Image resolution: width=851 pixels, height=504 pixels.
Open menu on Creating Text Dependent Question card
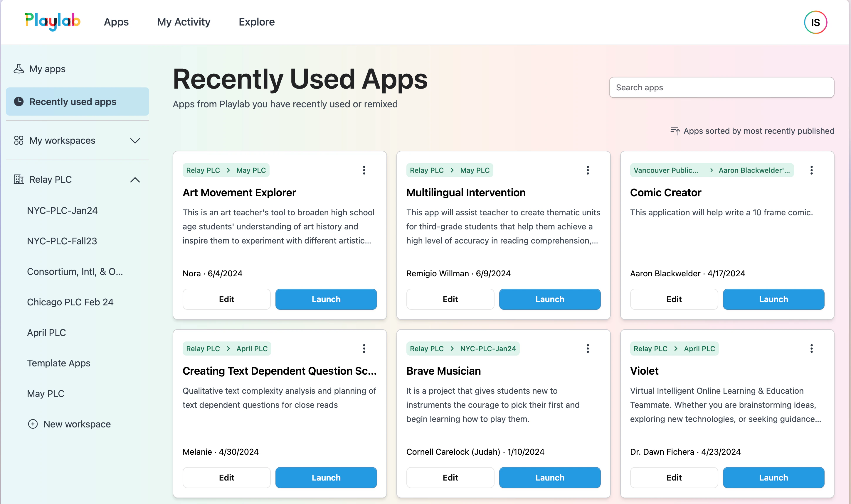coord(364,349)
